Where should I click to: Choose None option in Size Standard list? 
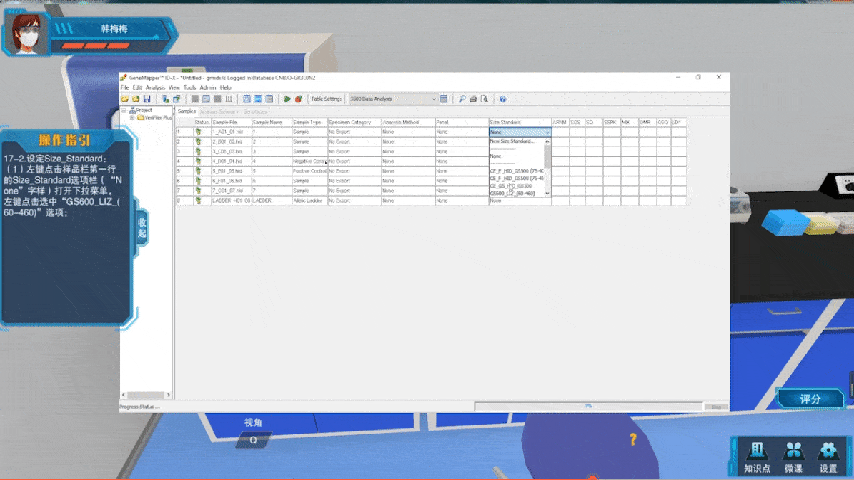[496, 156]
